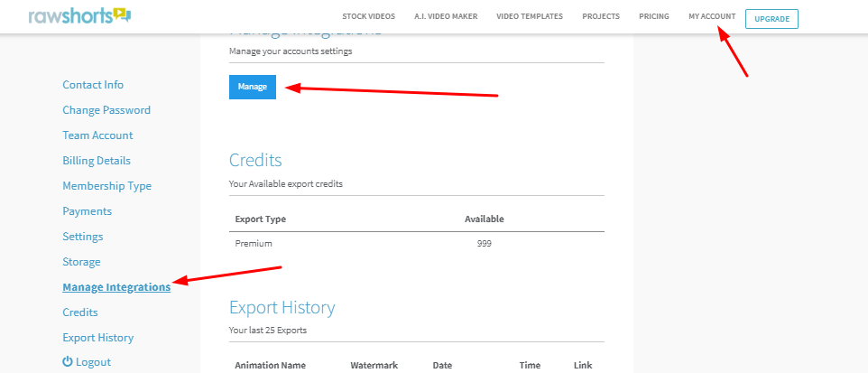Go to Team Account section
868x373 pixels.
97,135
